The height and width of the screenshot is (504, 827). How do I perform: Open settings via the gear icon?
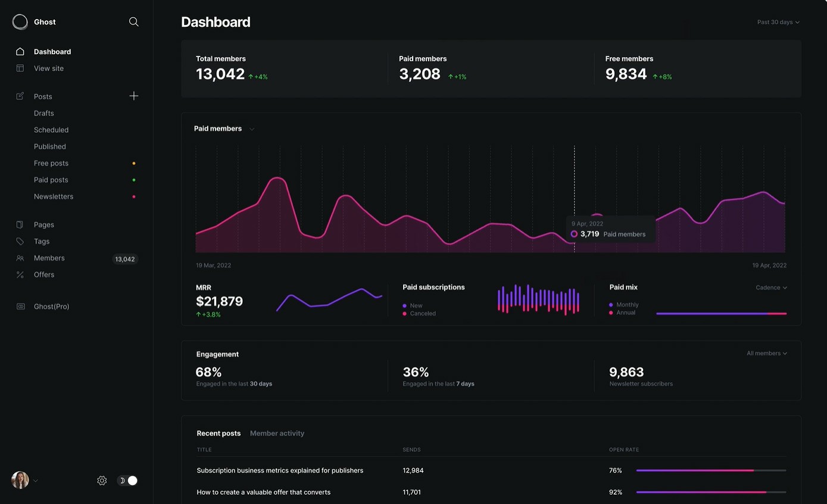pos(102,481)
